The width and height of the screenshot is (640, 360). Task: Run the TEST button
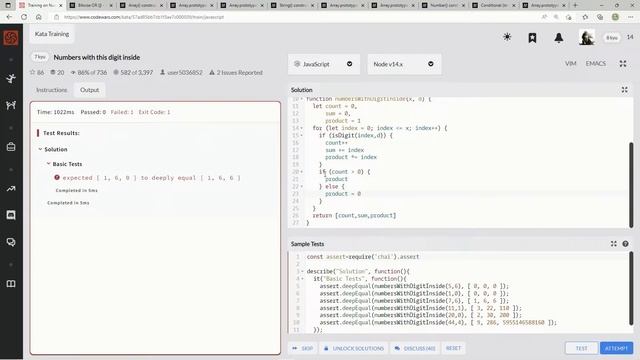[581, 348]
